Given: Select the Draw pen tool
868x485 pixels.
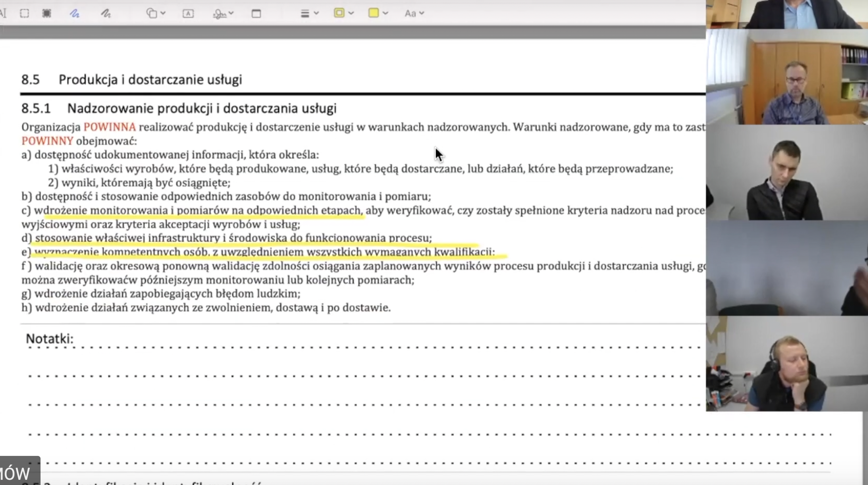Looking at the screenshot, I should (106, 14).
